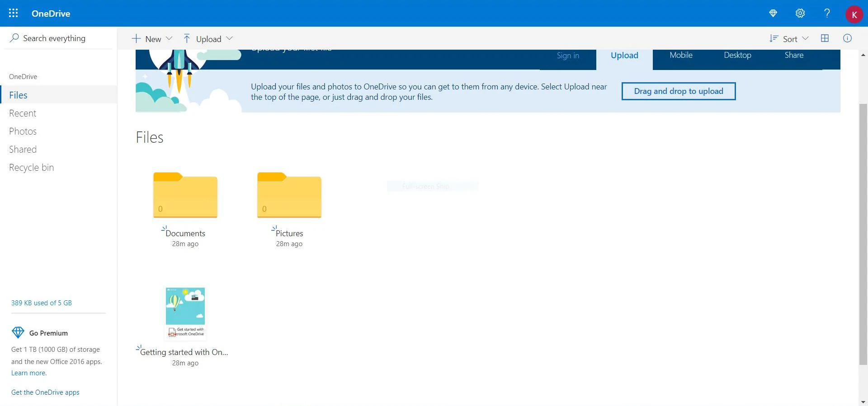Screen dimensions: 868x406
Task: Click the Getting started with On... file name
Action: tap(184, 352)
